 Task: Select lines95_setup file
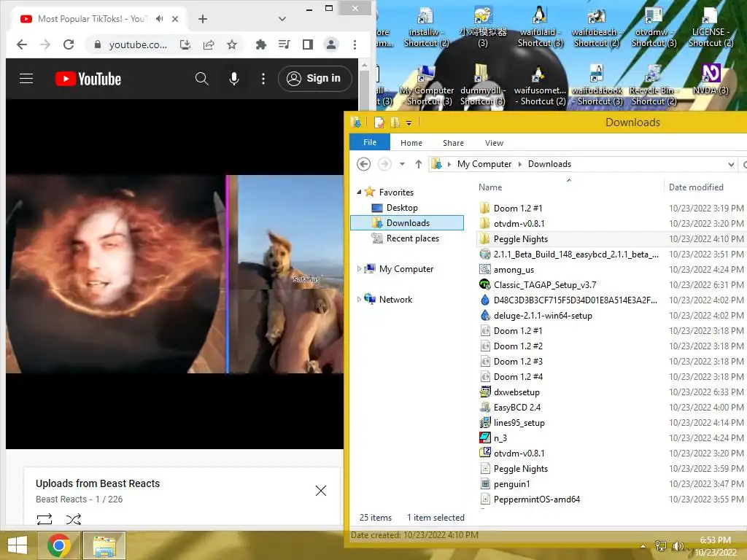click(519, 422)
